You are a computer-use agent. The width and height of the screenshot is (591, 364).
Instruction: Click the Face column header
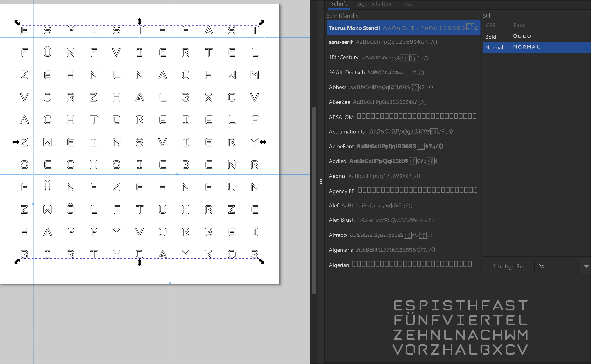519,25
